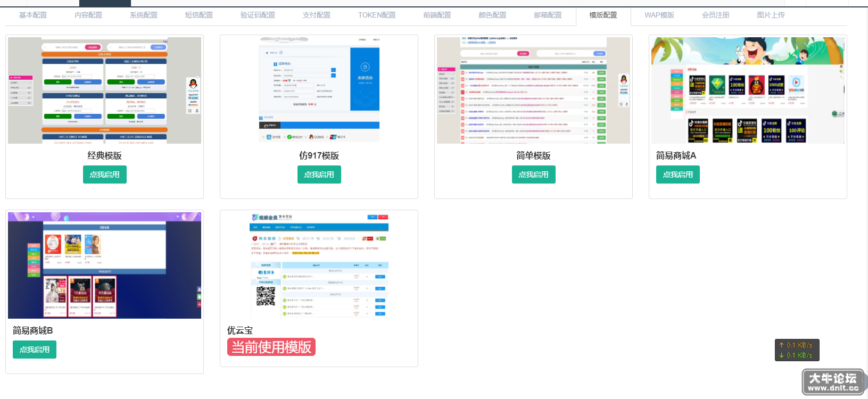Open the WAP模版 tab
Screen dimensions: 868x399
click(659, 15)
